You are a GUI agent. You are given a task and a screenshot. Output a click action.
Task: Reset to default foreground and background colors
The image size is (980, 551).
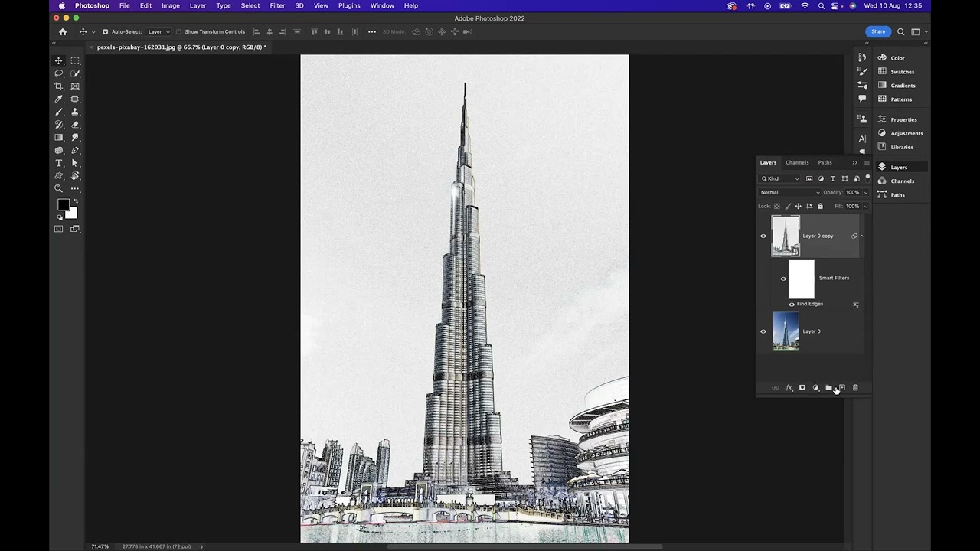pyautogui.click(x=60, y=217)
